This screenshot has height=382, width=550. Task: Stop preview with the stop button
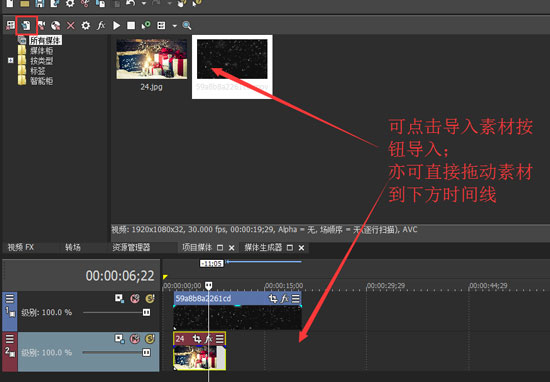pyautogui.click(x=131, y=25)
